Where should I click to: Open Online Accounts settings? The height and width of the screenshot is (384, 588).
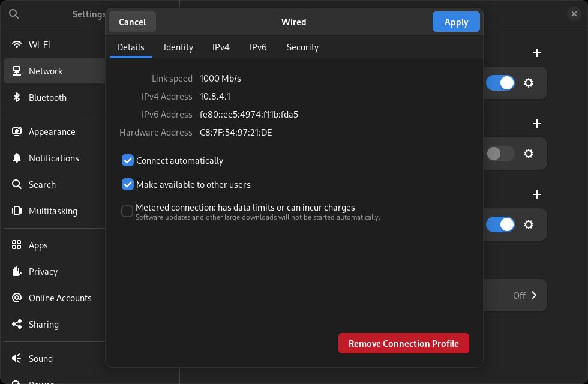[60, 298]
